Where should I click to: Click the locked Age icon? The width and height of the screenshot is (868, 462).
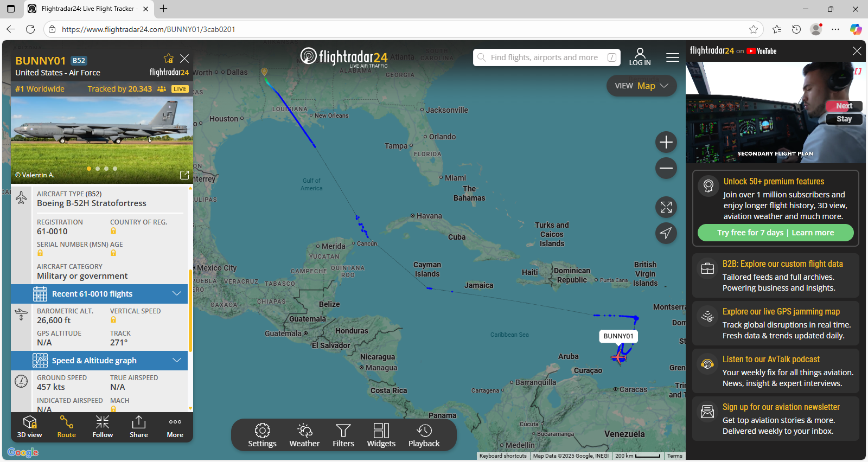tap(113, 253)
